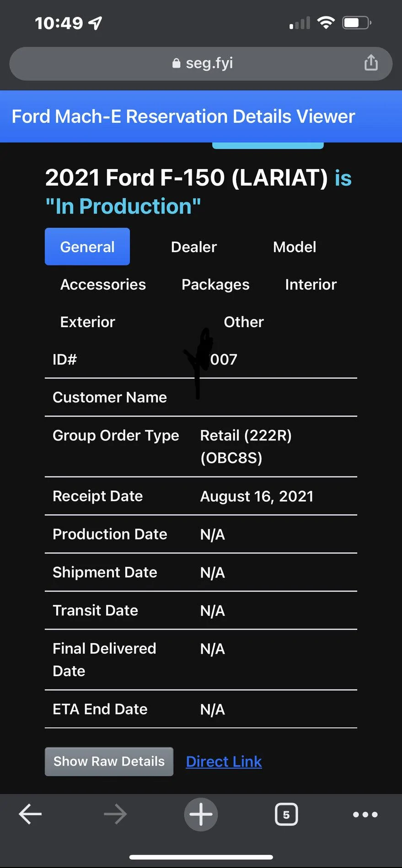The image size is (402, 868).
Task: Open the tab switcher showing 5 tabs
Action: [286, 814]
